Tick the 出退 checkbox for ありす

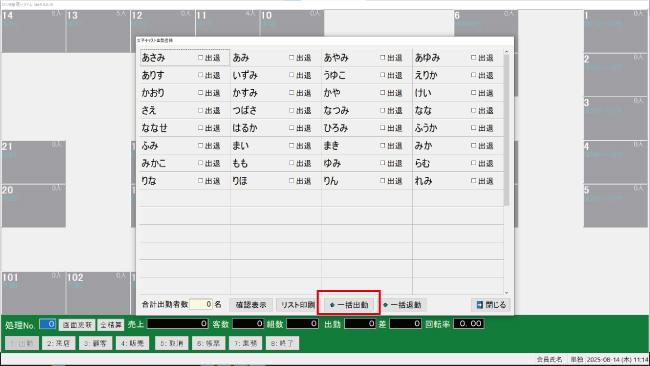tap(201, 75)
